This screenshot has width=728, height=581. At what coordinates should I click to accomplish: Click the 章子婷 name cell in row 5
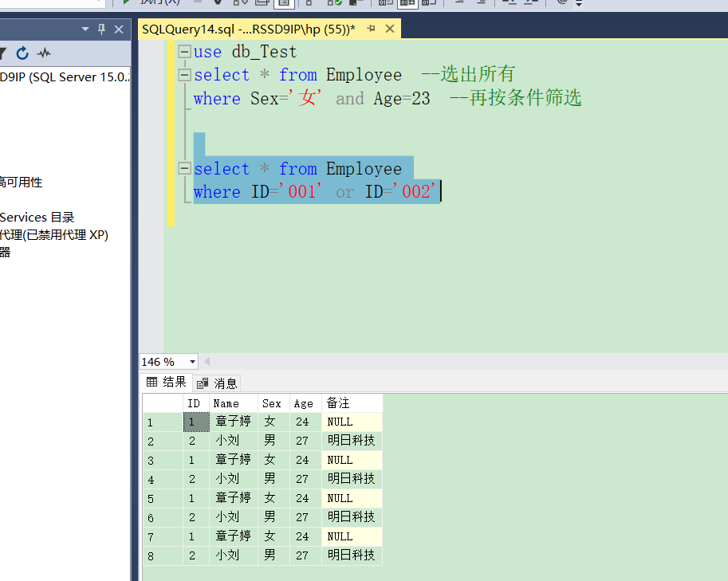coord(234,498)
